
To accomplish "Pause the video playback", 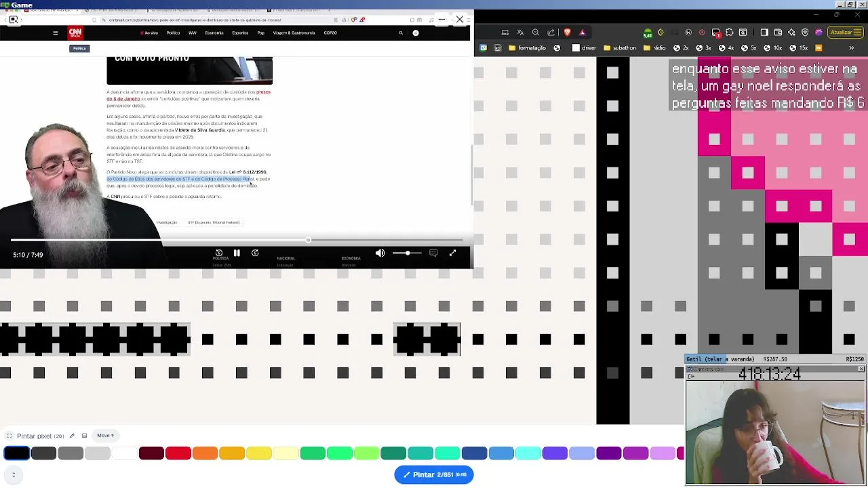I will [x=237, y=253].
